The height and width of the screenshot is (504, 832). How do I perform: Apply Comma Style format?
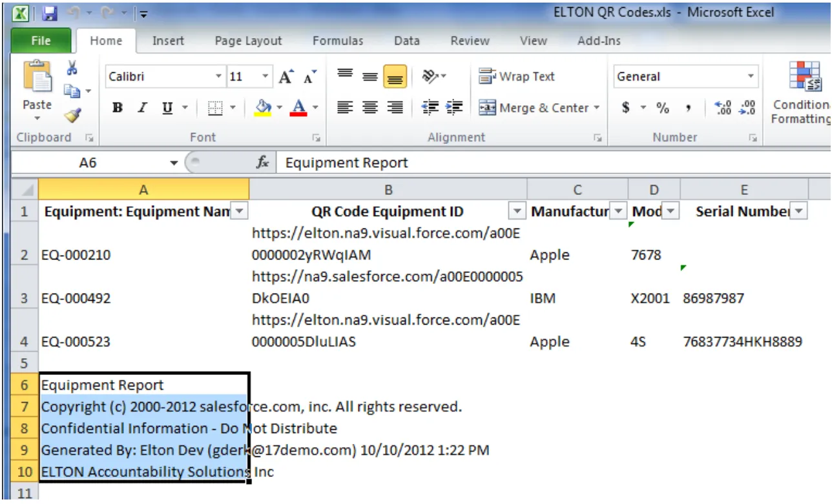coord(689,108)
